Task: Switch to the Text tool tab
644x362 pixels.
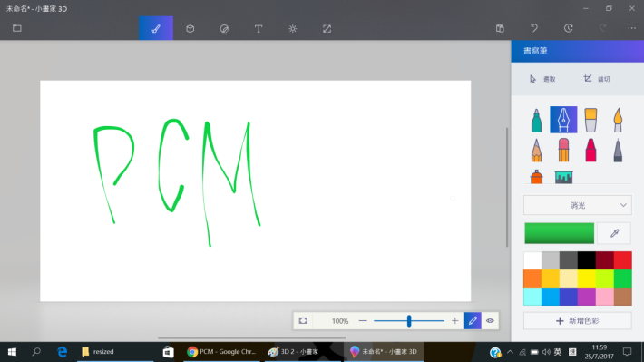Action: (259, 28)
